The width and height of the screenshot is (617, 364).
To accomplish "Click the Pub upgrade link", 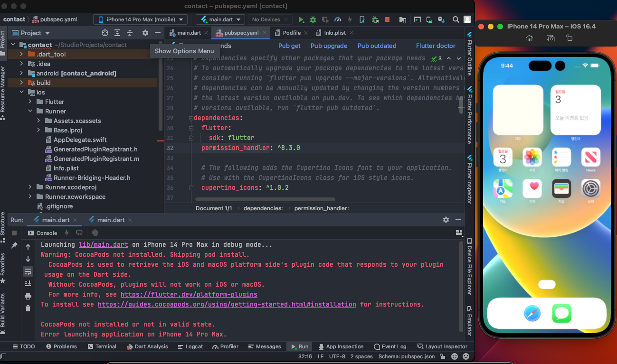I will point(329,46).
